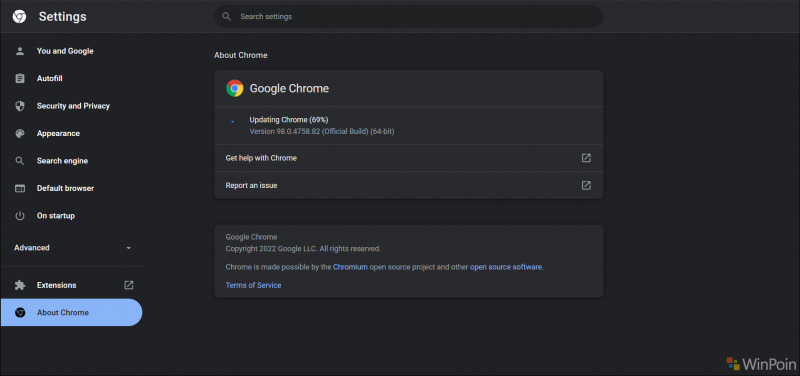Viewport: 800px width, 376px height.
Task: Click the palette icon for Appearance
Action: tap(20, 134)
